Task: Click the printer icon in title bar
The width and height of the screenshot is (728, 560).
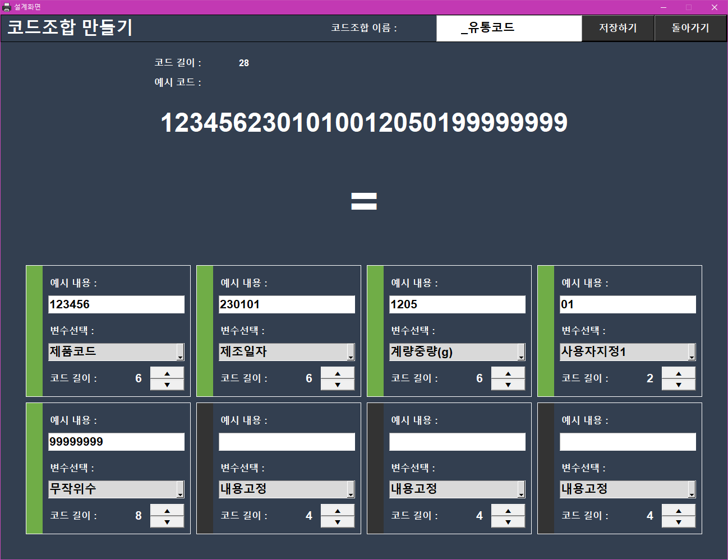Action: tap(7, 7)
